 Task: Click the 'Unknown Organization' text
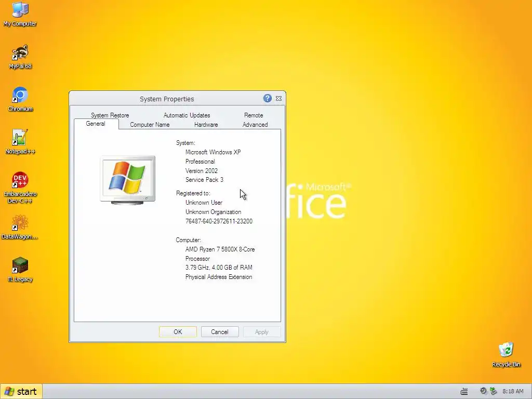click(214, 212)
